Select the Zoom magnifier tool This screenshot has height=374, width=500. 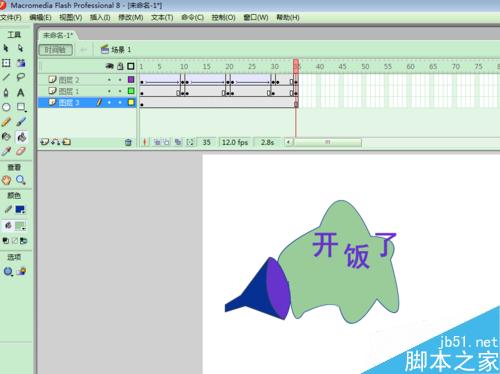[x=21, y=180]
